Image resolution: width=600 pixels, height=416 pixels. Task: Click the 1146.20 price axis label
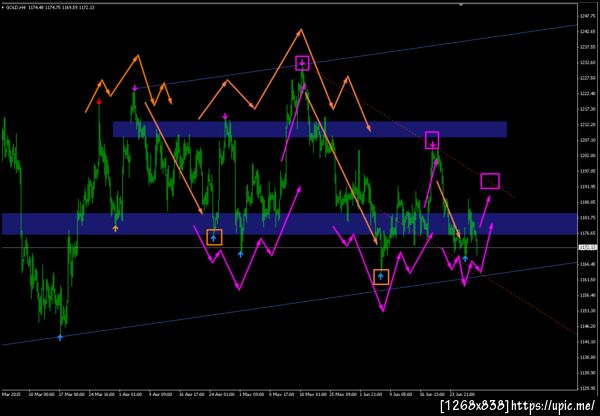[587, 326]
